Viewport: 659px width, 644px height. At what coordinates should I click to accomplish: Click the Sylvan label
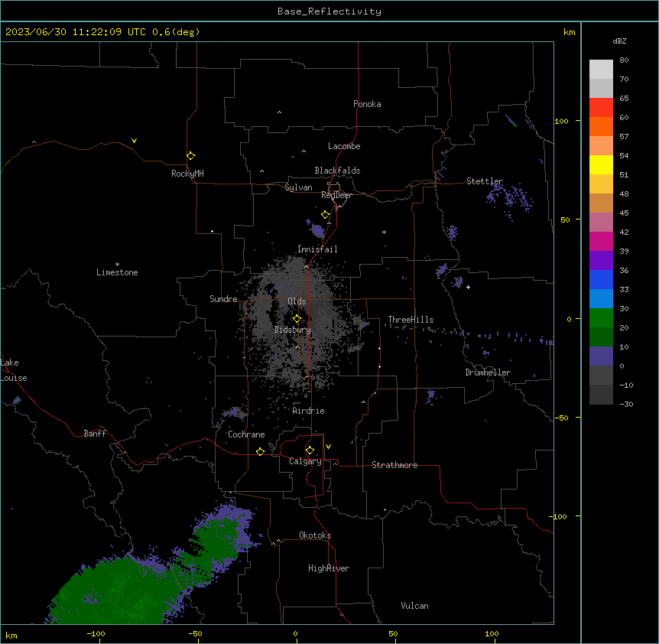[x=298, y=187]
